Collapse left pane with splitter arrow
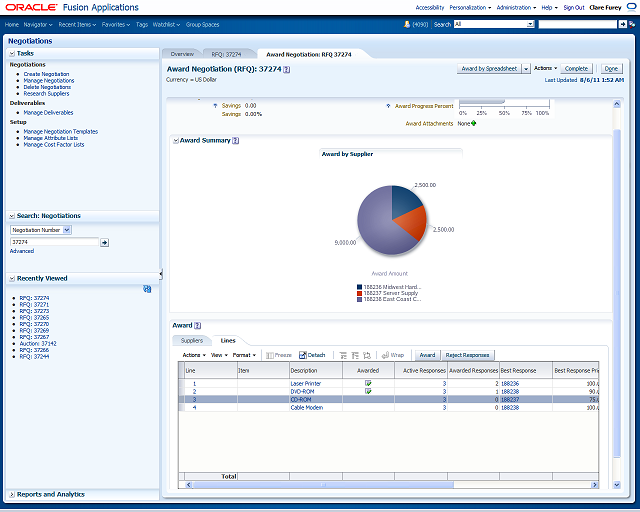Screen dimensions: 640x512 (x=161, y=274)
